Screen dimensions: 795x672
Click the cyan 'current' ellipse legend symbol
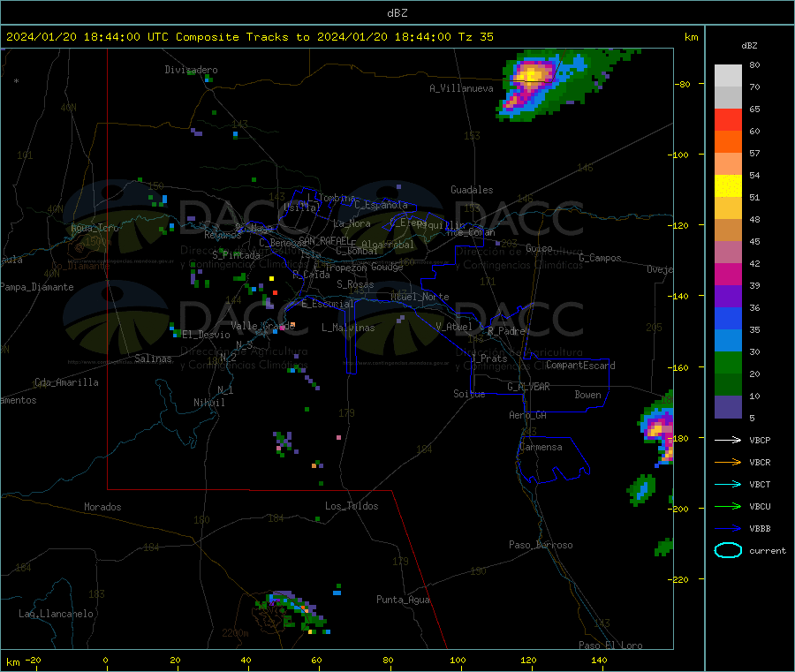point(728,550)
